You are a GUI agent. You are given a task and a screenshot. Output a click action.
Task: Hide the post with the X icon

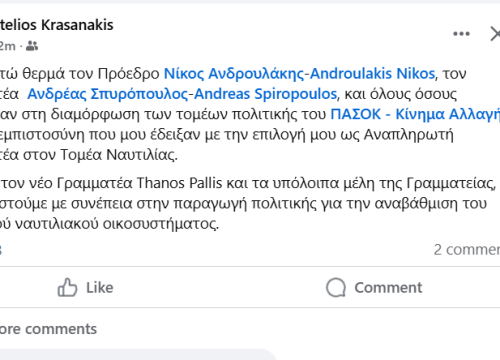(x=495, y=34)
